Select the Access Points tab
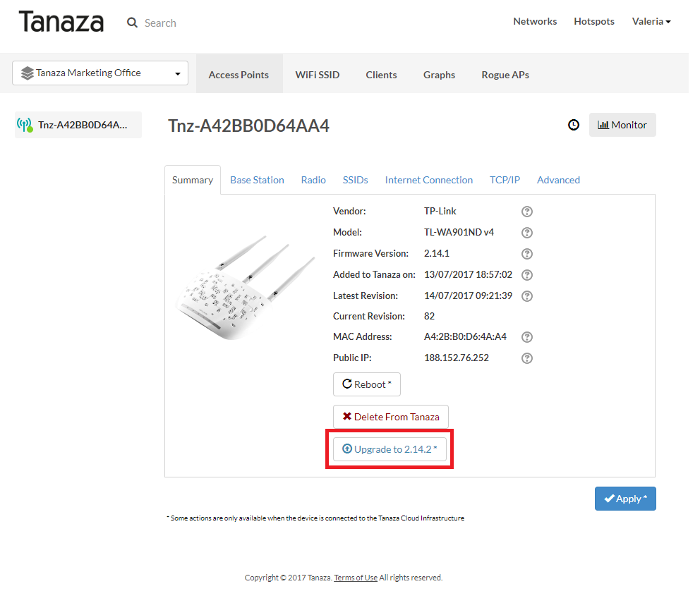The image size is (700, 591). pyautogui.click(x=239, y=75)
